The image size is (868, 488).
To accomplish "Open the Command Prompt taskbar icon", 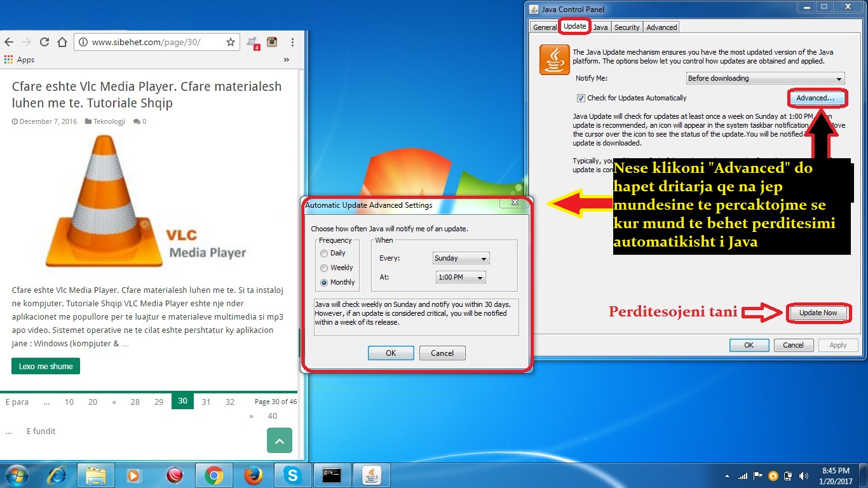I will click(332, 475).
